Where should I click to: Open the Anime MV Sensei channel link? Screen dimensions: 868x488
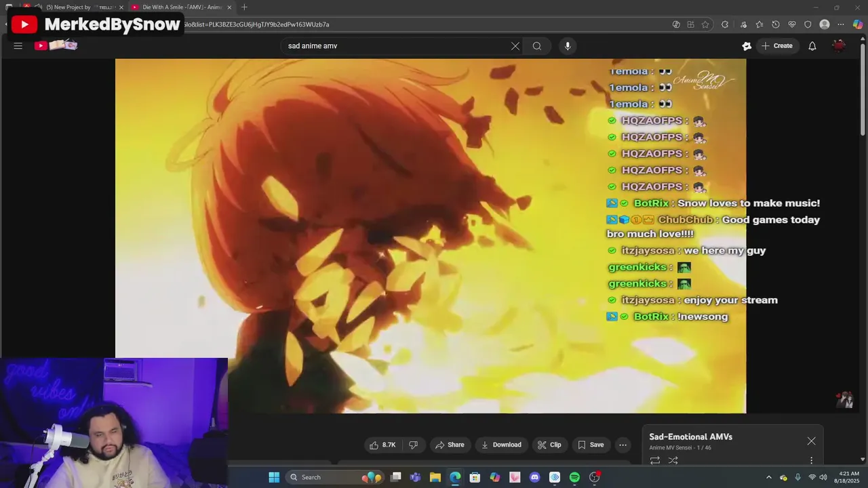671,448
